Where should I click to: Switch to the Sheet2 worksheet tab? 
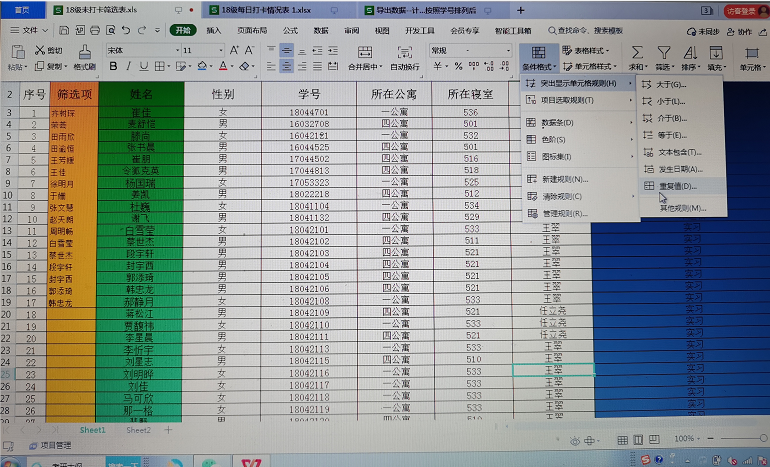click(x=138, y=429)
